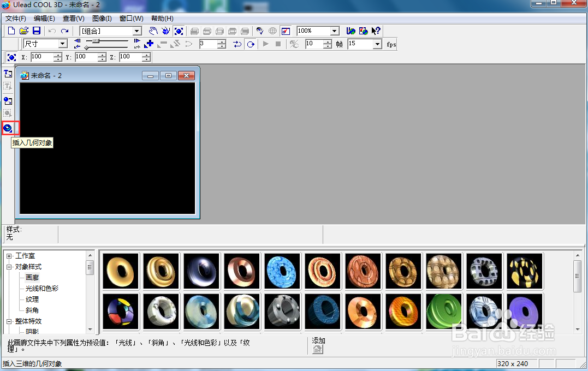Play the animation
This screenshot has width=588, height=371.
pos(265,44)
